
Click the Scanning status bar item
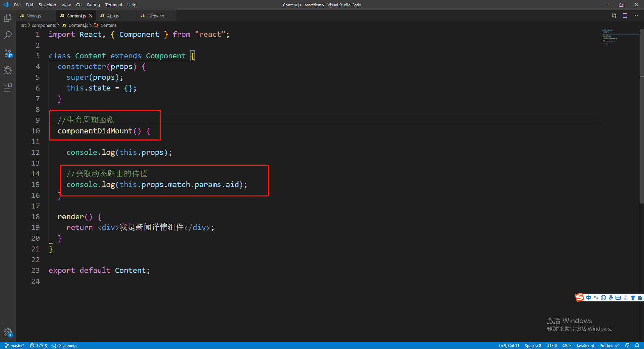click(65, 345)
